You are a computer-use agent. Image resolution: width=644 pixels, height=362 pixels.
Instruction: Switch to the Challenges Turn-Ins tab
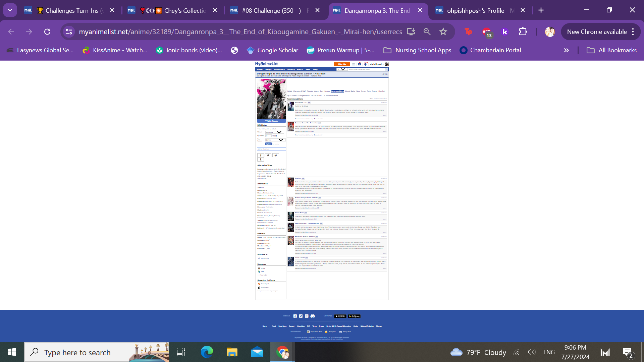(x=70, y=10)
